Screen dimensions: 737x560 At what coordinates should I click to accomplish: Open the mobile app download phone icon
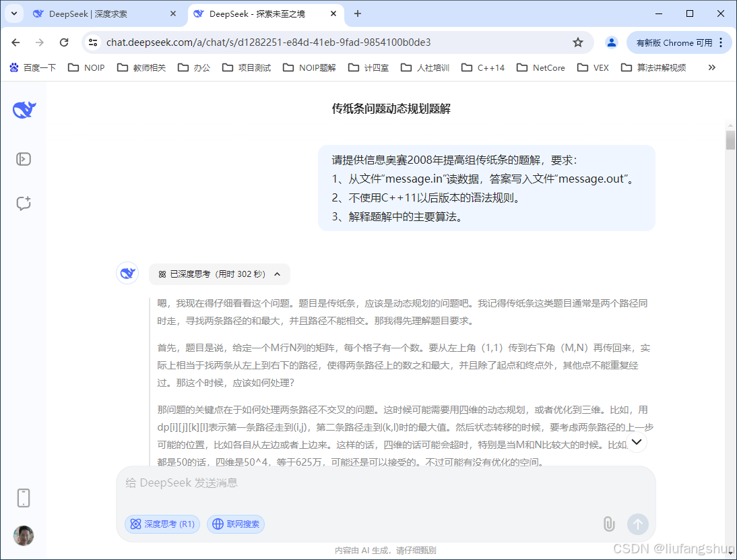pos(24,498)
